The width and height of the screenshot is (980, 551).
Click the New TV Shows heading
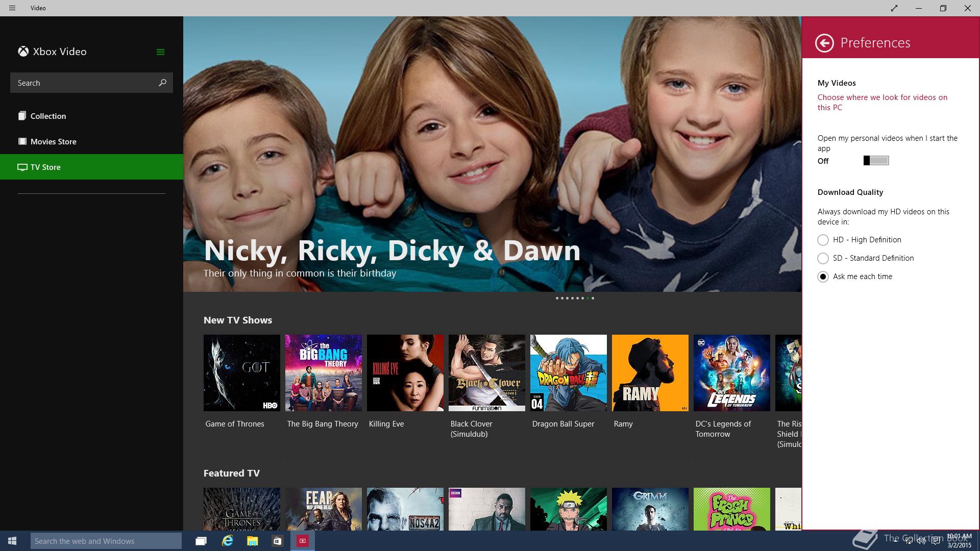pyautogui.click(x=238, y=320)
